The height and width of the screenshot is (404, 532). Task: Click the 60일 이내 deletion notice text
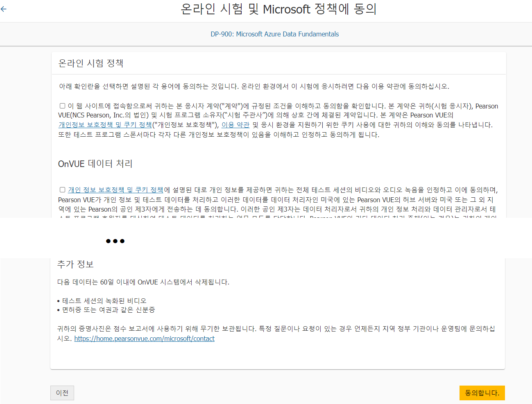coord(143,282)
